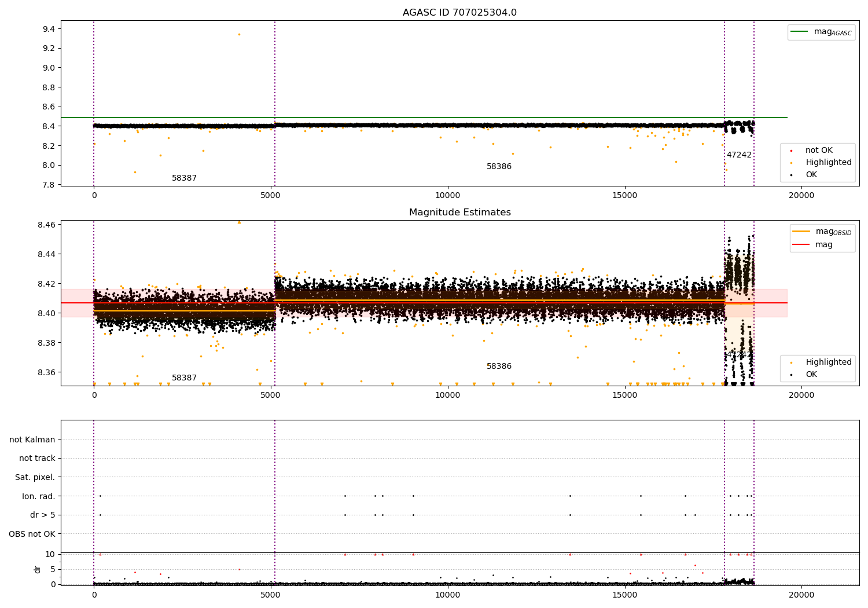Click the 8.42 y-axis tick in middle plot
Image resolution: width=868 pixels, height=608 pixels.
46,284
